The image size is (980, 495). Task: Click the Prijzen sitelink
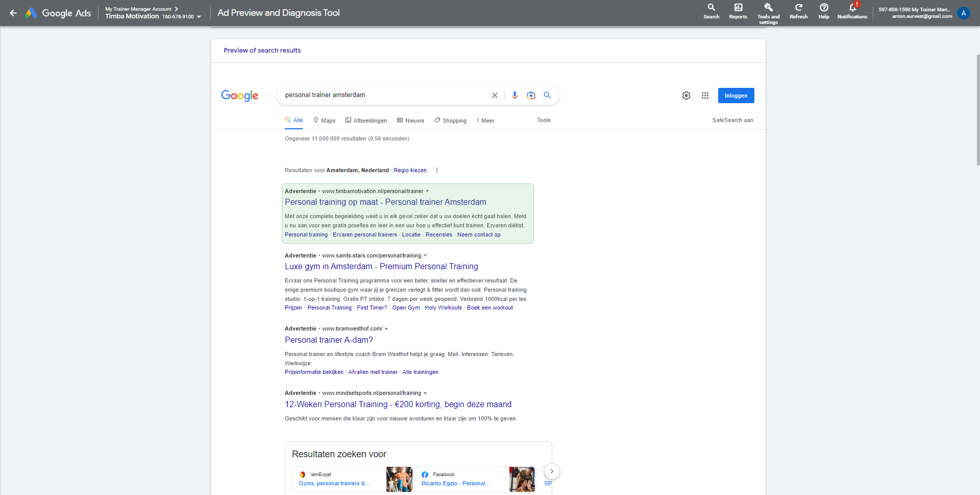click(x=293, y=308)
